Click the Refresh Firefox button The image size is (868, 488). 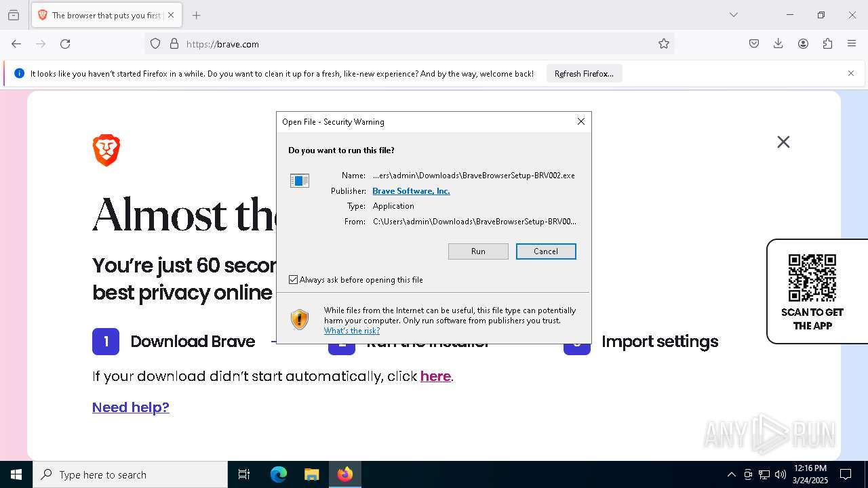click(584, 73)
